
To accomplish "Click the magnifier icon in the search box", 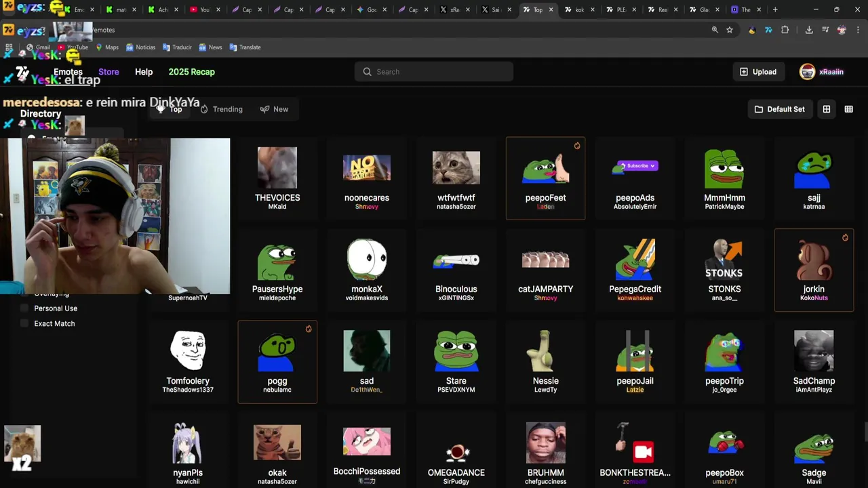I will pyautogui.click(x=367, y=72).
